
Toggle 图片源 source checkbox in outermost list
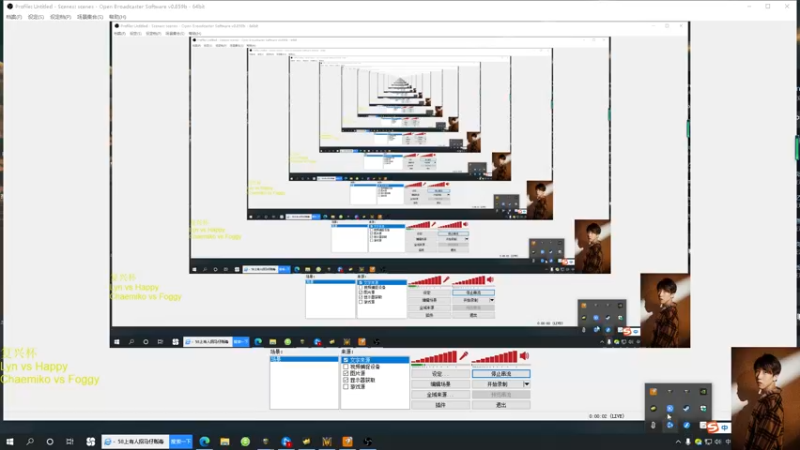point(346,373)
